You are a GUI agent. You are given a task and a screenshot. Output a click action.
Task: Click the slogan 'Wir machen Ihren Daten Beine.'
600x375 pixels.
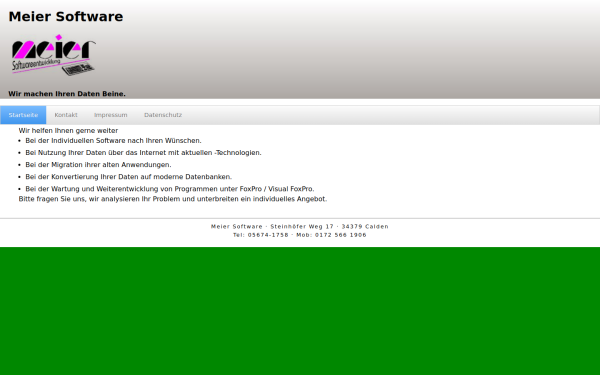point(67,94)
